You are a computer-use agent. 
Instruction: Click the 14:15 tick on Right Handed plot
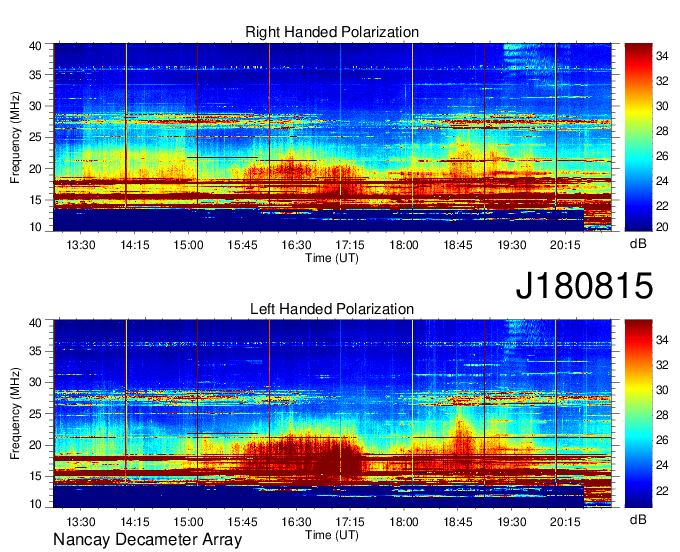click(134, 245)
